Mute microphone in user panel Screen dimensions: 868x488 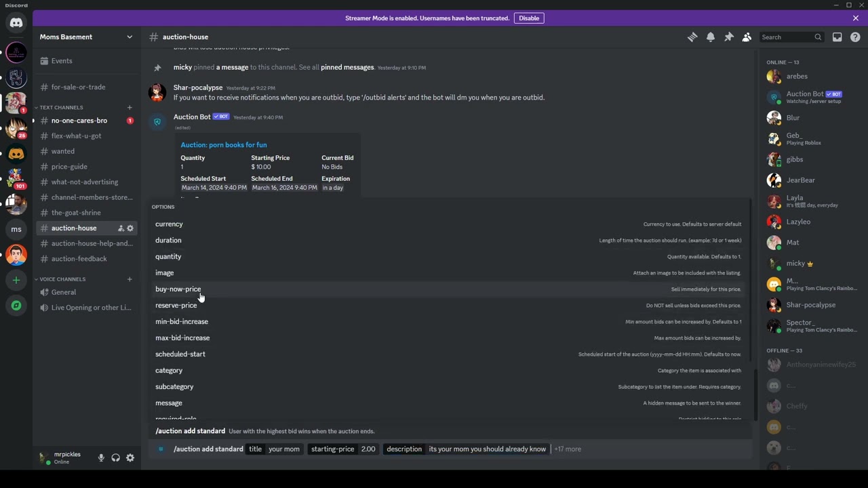tap(101, 458)
